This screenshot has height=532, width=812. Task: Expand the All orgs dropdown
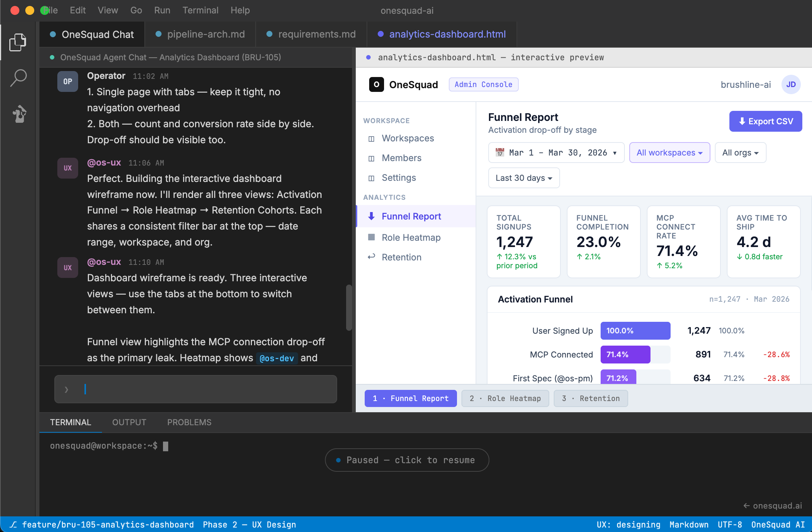(740, 153)
